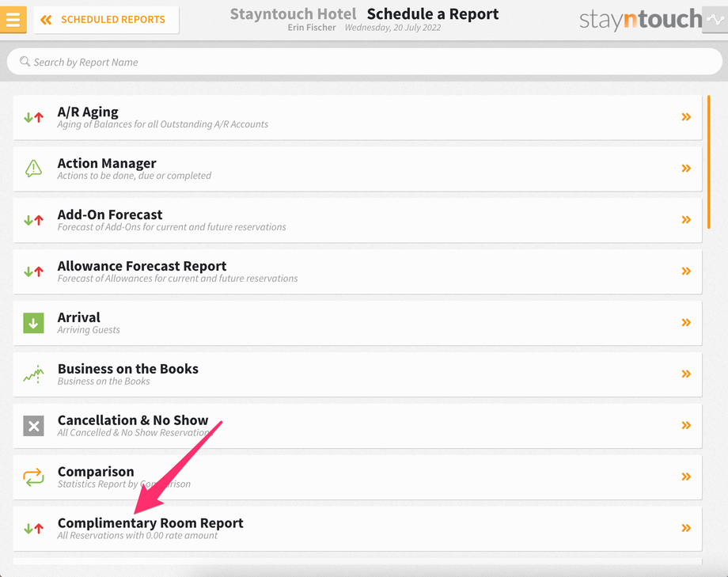
Task: Expand Cancellation & No Show with its chevron
Action: coord(686,426)
